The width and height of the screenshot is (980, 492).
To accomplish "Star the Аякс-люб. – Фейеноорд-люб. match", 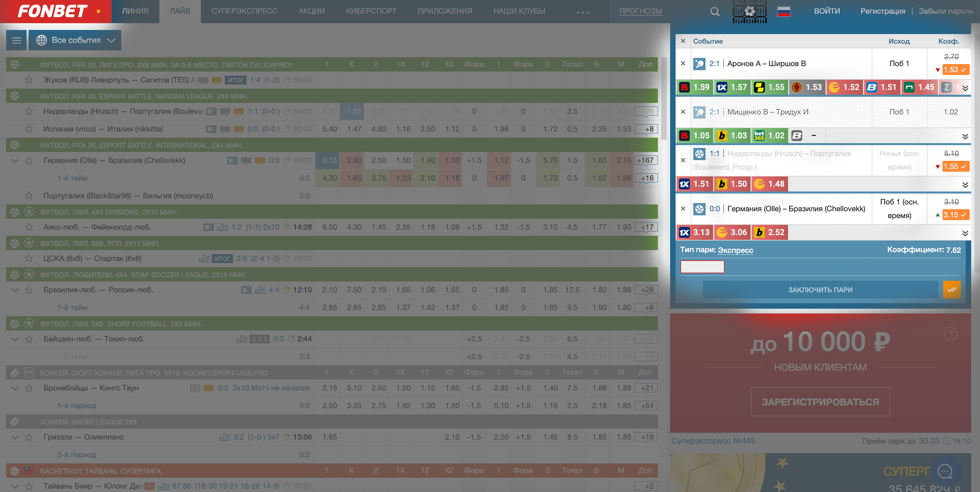I will tap(29, 227).
